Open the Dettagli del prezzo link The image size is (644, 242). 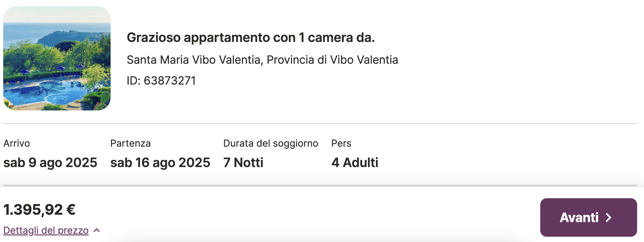coord(46,231)
